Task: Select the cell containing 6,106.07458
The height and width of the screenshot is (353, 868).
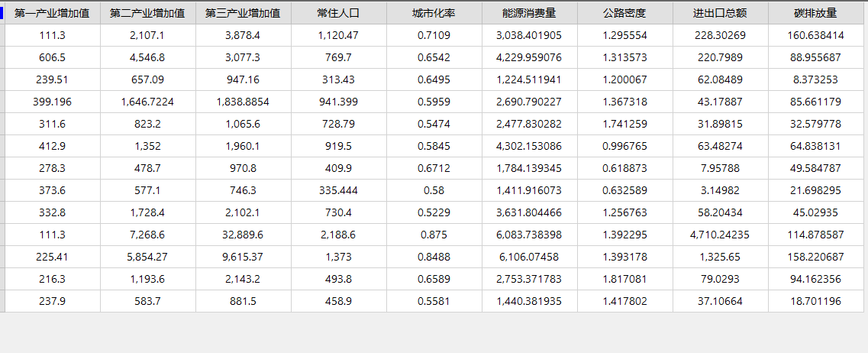Action: pyautogui.click(x=530, y=257)
